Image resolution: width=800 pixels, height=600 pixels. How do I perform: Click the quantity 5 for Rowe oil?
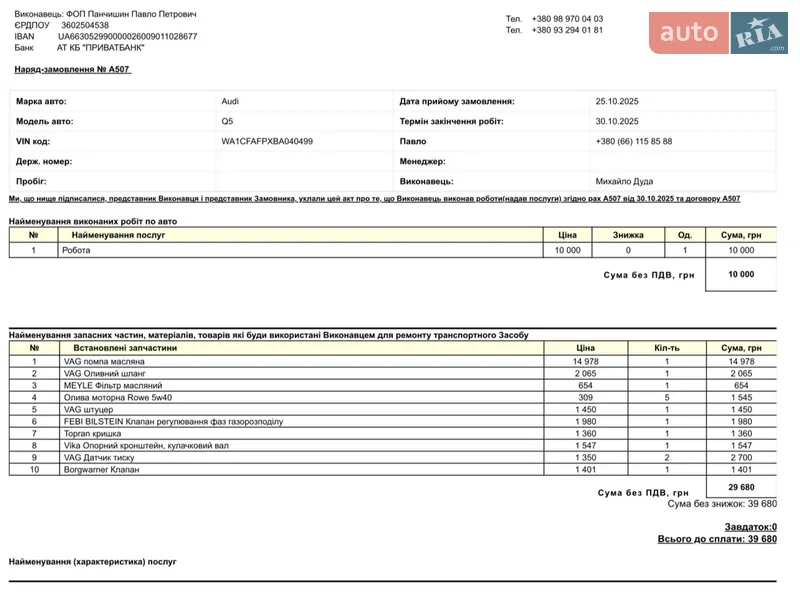click(x=667, y=397)
